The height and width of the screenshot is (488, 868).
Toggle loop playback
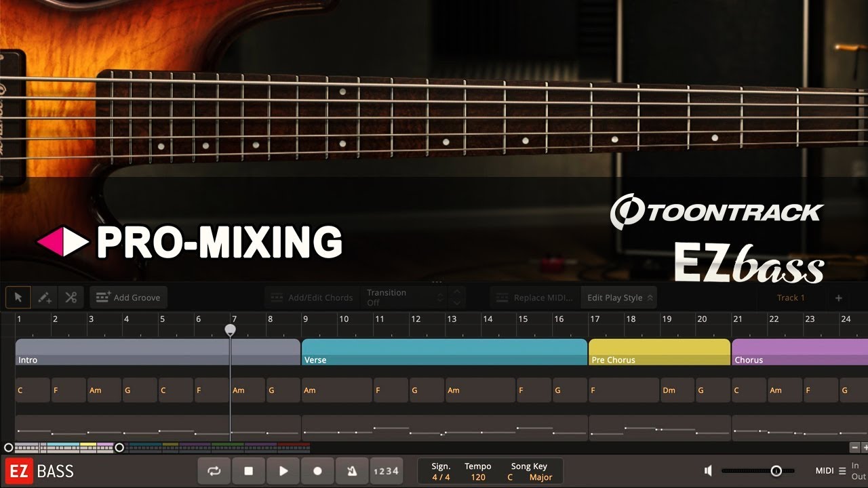tap(214, 471)
